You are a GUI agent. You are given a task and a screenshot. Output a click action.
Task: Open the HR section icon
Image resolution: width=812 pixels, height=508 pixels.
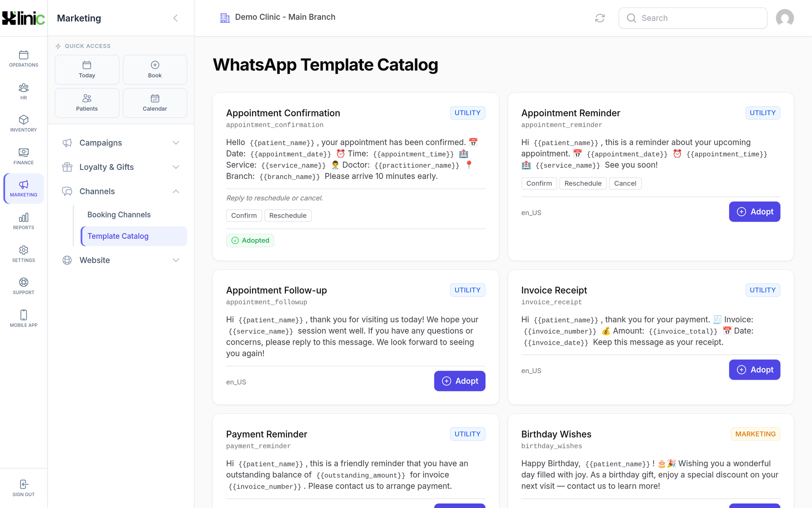click(x=24, y=87)
